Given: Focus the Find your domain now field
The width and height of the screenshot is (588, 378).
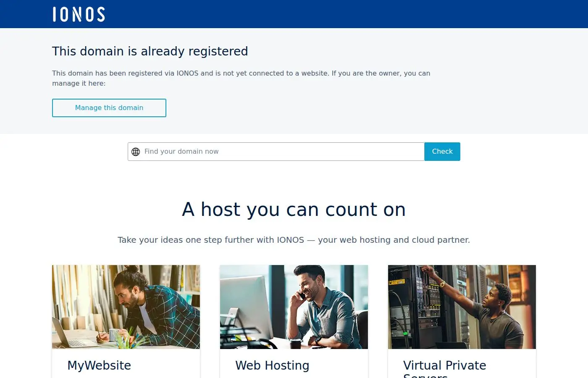Looking at the screenshot, I should point(276,152).
